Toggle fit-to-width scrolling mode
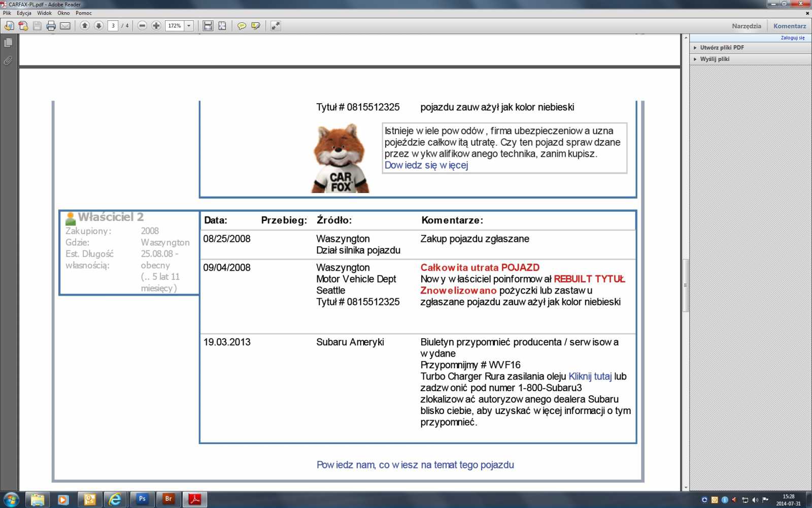 click(208, 26)
